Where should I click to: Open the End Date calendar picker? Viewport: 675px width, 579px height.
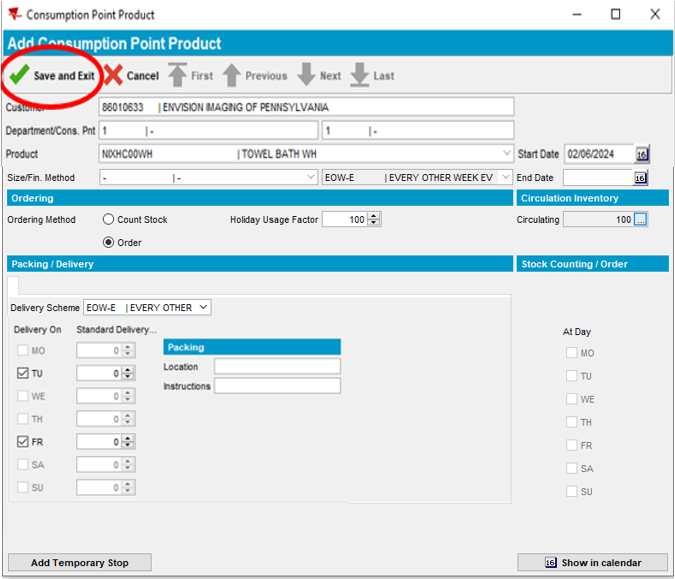[x=641, y=178]
